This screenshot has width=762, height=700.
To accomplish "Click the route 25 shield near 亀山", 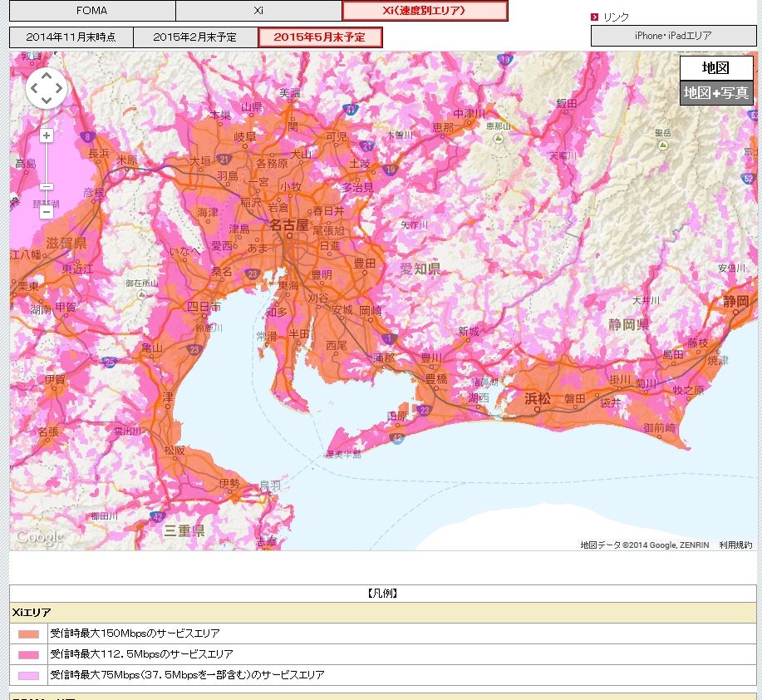I will click(x=110, y=362).
